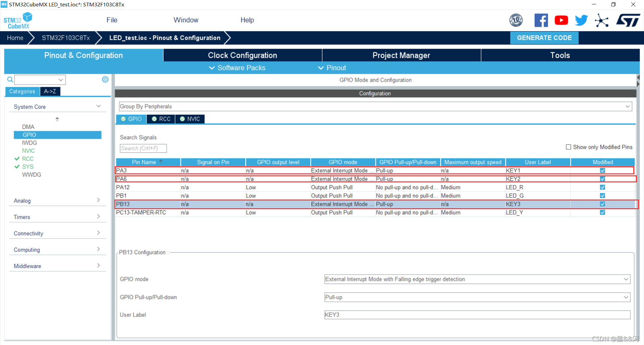The width and height of the screenshot is (644, 345).
Task: Expand the Computing category
Action: click(98, 249)
